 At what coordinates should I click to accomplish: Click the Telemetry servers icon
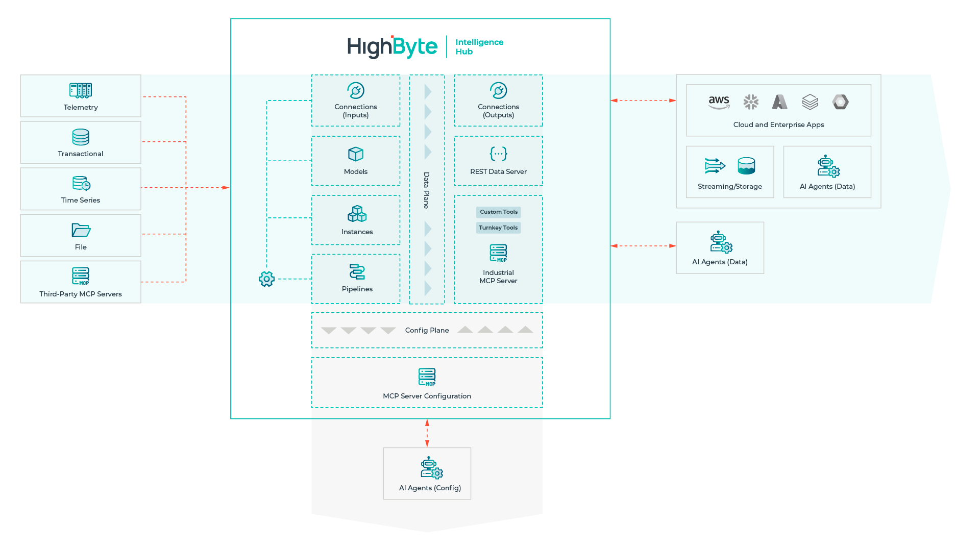(80, 91)
